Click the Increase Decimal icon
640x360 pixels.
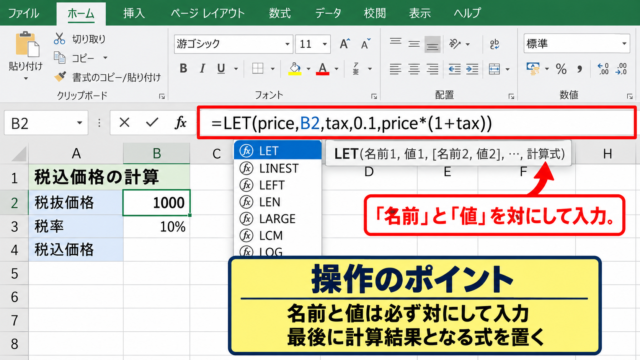coord(603,69)
